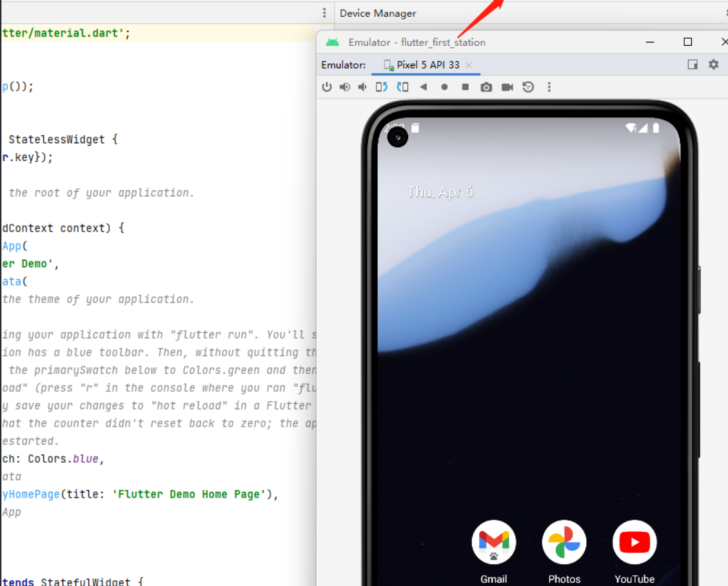Image resolution: width=728 pixels, height=586 pixels.
Task: Maximize the Emulator window
Action: (x=688, y=42)
